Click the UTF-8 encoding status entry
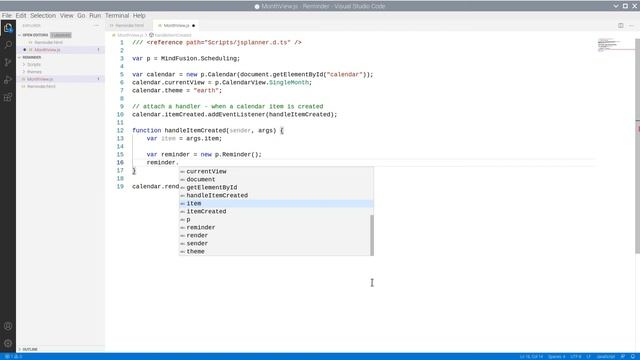Image resolution: width=640 pixels, height=360 pixels. pyautogui.click(x=576, y=357)
